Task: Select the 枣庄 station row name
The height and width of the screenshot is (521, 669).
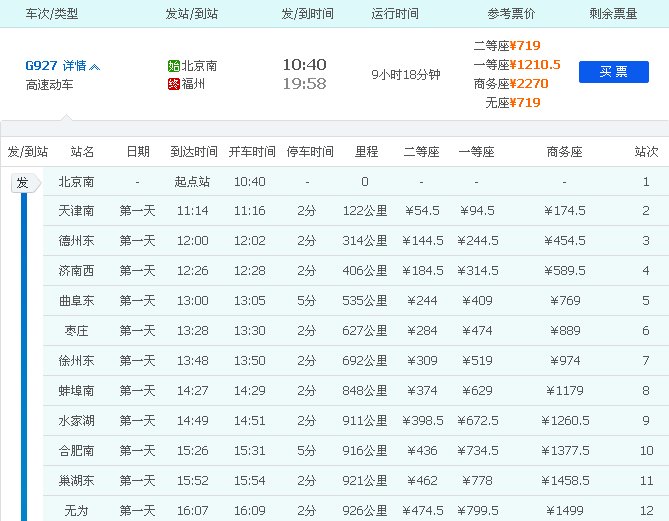Action: (x=76, y=331)
